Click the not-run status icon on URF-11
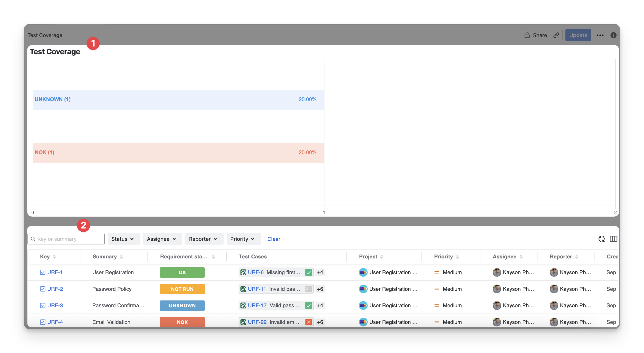The image size is (644, 353). pos(309,289)
